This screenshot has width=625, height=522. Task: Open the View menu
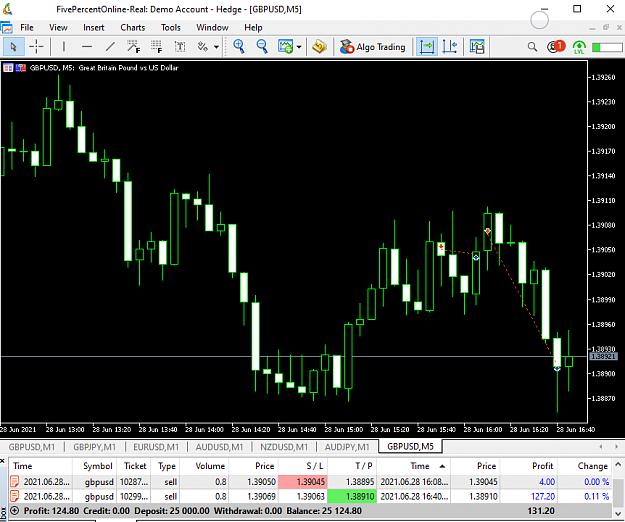[58, 27]
